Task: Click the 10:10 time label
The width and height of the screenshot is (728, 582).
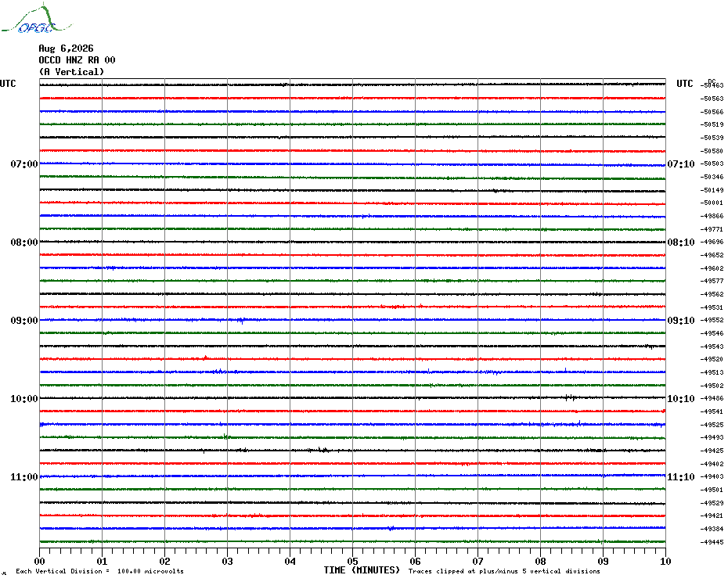Action: [681, 399]
